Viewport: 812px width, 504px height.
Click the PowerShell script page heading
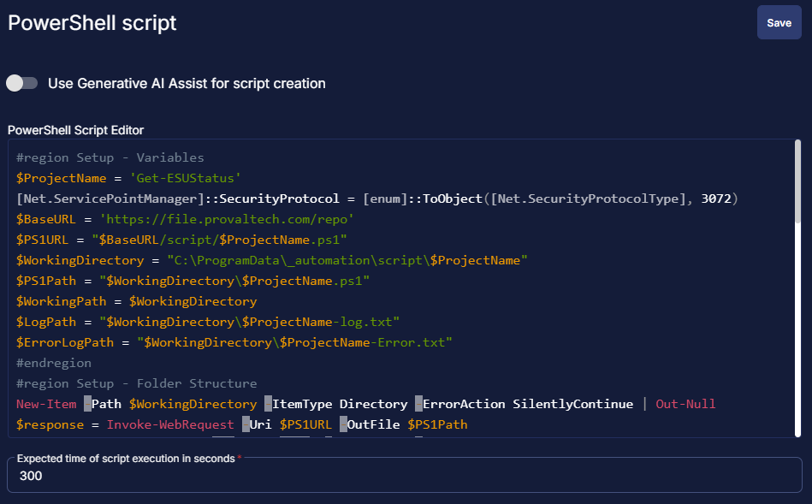(x=92, y=23)
